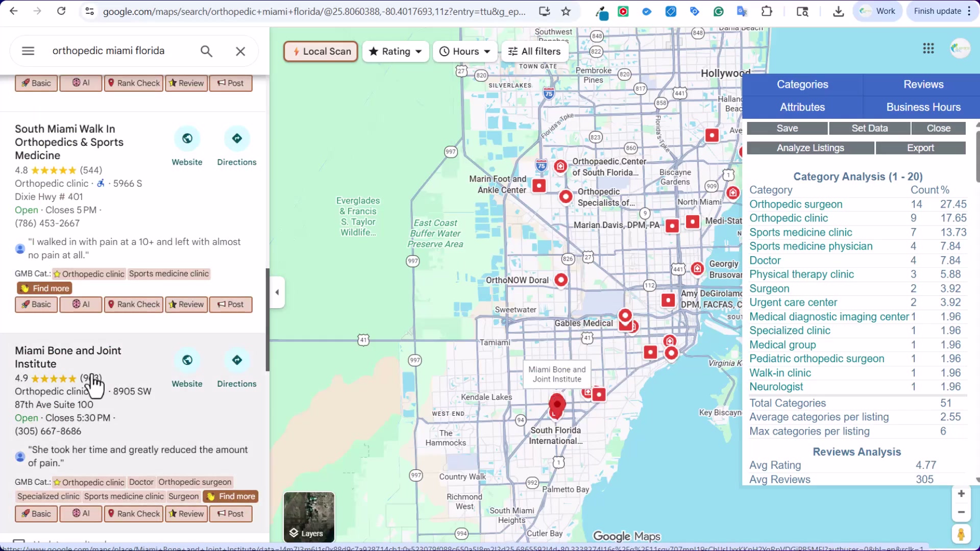The image size is (980, 551).
Task: Open the Google Maps hamburger menu
Action: point(28,51)
